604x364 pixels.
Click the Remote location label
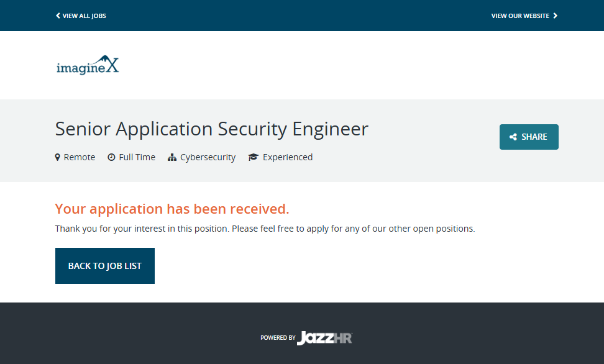click(80, 157)
